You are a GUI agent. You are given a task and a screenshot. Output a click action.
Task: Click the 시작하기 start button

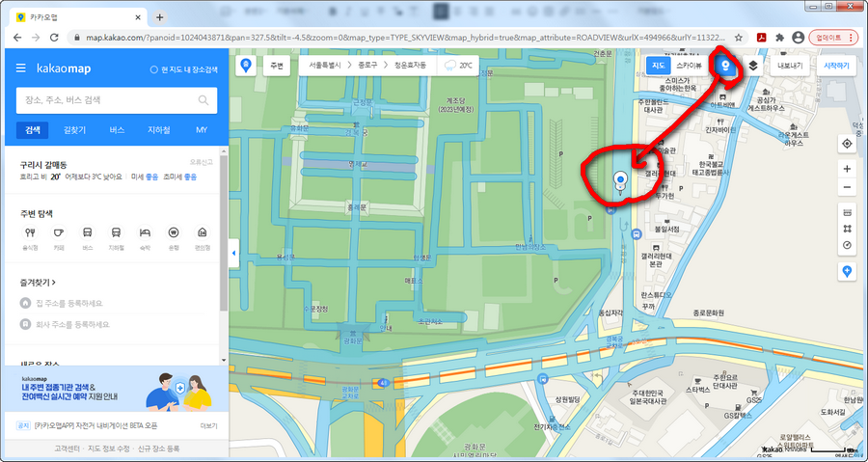[836, 66]
